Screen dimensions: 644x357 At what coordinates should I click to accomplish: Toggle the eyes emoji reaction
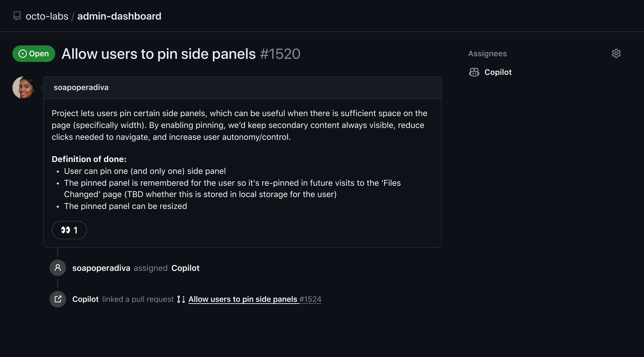point(69,230)
